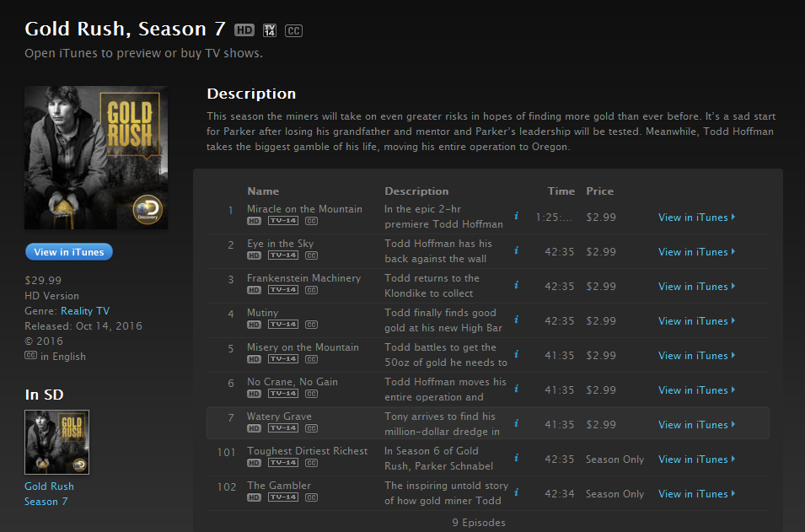Click TV-14 badge under Eye in the Sky

[283, 255]
